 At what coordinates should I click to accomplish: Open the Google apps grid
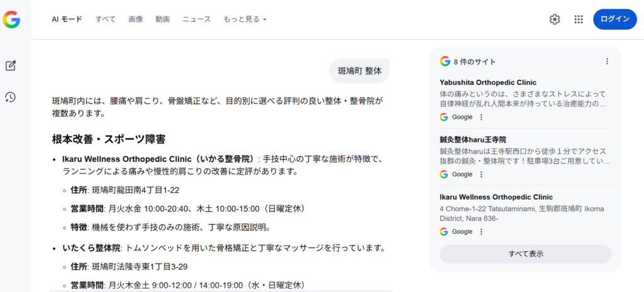[x=579, y=19]
